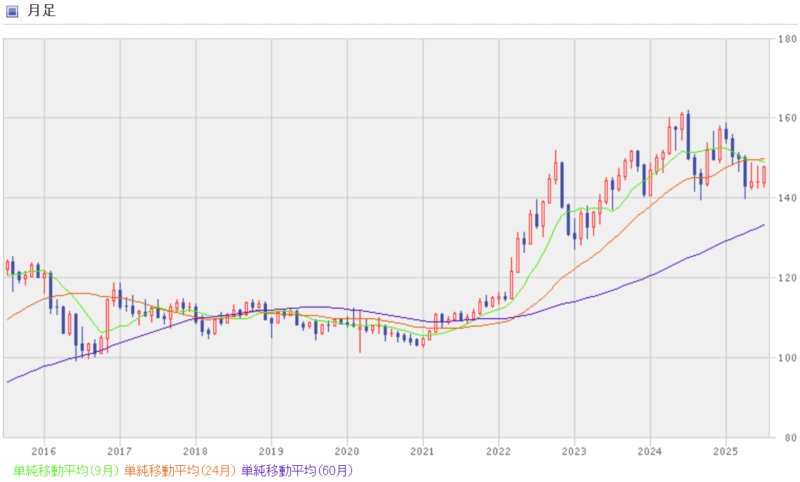Click the 2022 x-axis year label
Viewport: 800px width, 482px height.
tap(498, 451)
